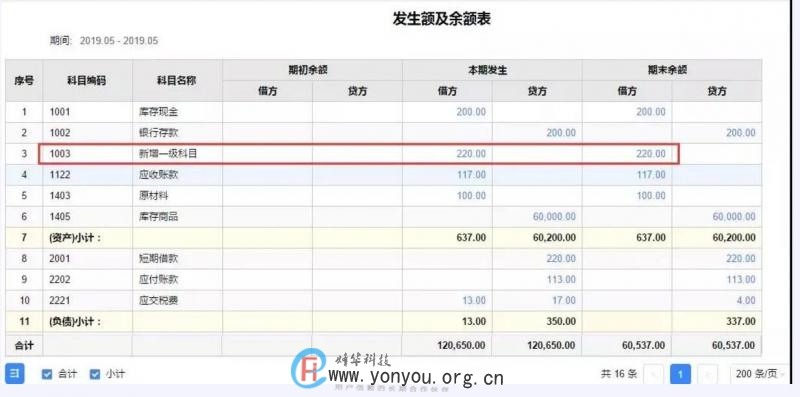
Task: Select the 短期借款 row
Action: coord(384,259)
